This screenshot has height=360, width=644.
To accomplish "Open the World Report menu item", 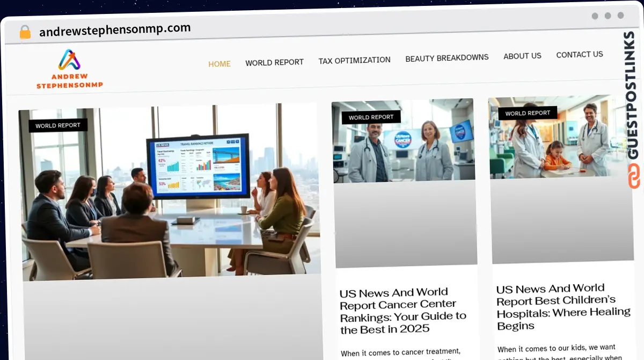I will tap(275, 62).
